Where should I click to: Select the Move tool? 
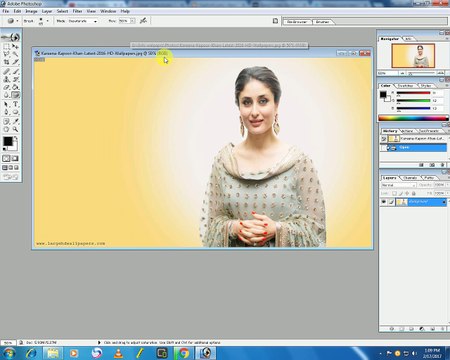tap(15, 46)
